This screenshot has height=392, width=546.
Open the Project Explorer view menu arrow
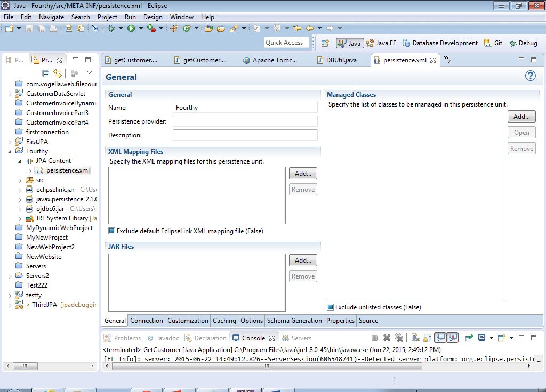pos(90,72)
